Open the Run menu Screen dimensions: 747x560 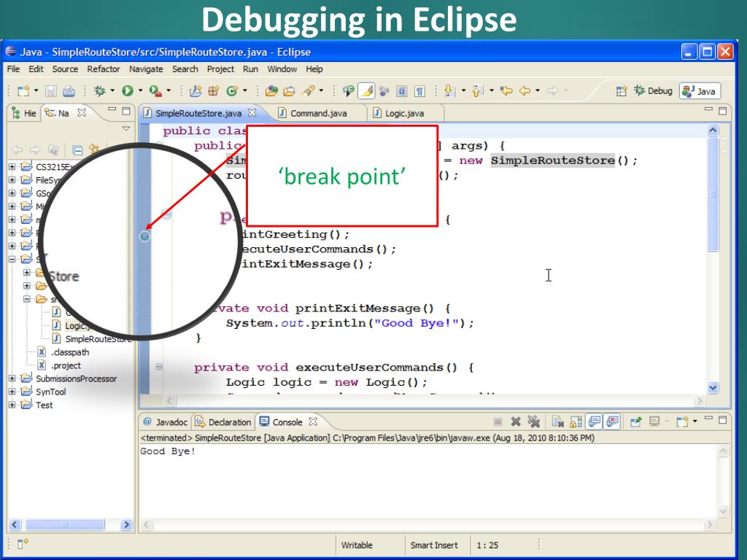click(x=251, y=69)
